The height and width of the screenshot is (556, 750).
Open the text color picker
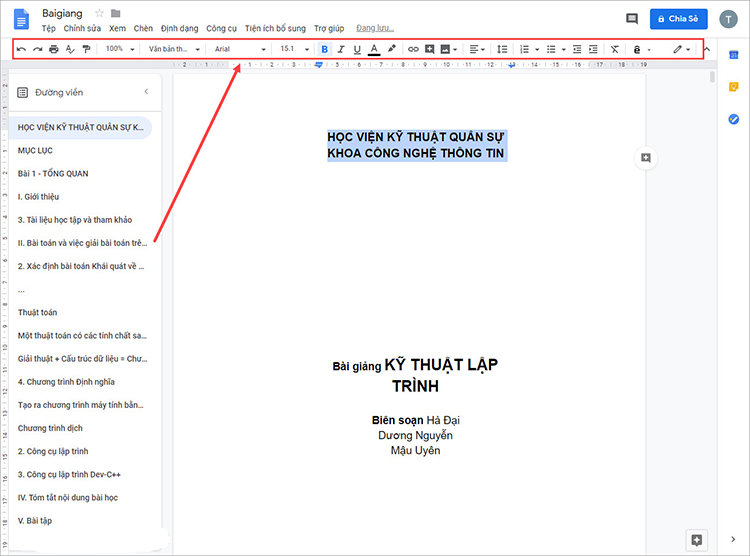[x=374, y=49]
